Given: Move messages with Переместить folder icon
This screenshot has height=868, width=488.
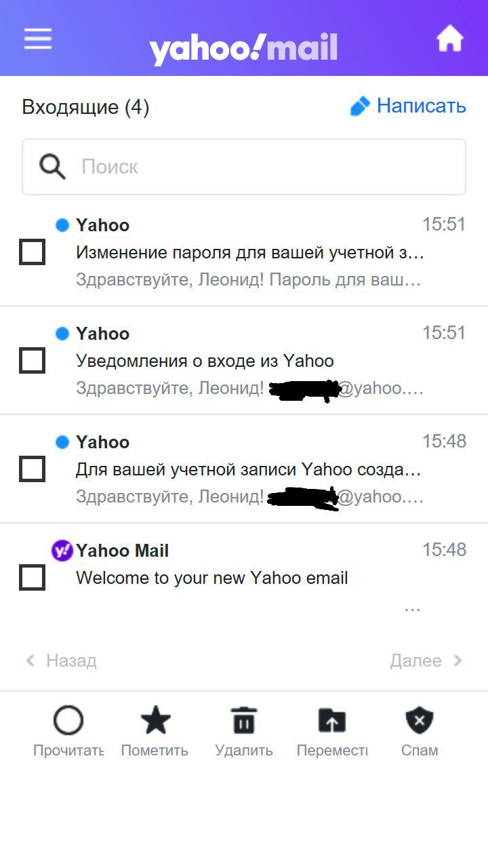Looking at the screenshot, I should click(x=331, y=721).
